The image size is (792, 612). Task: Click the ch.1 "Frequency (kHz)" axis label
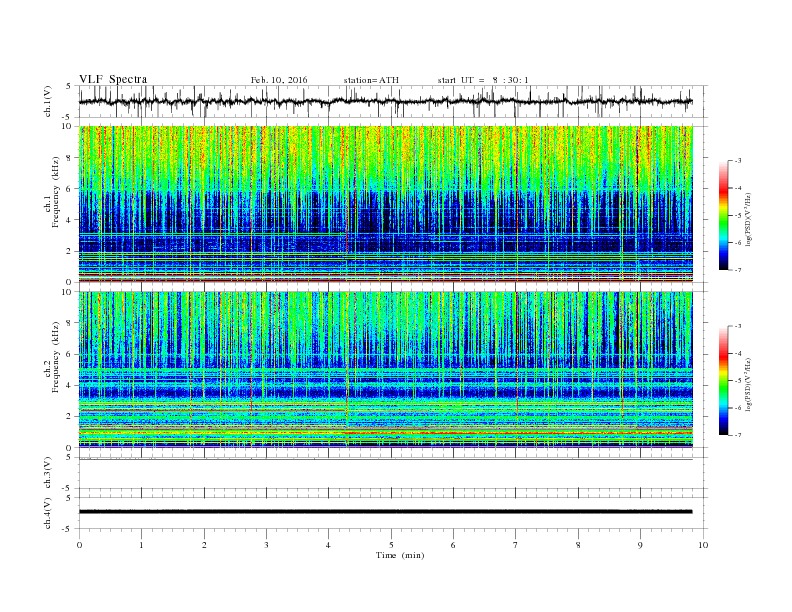click(x=56, y=191)
